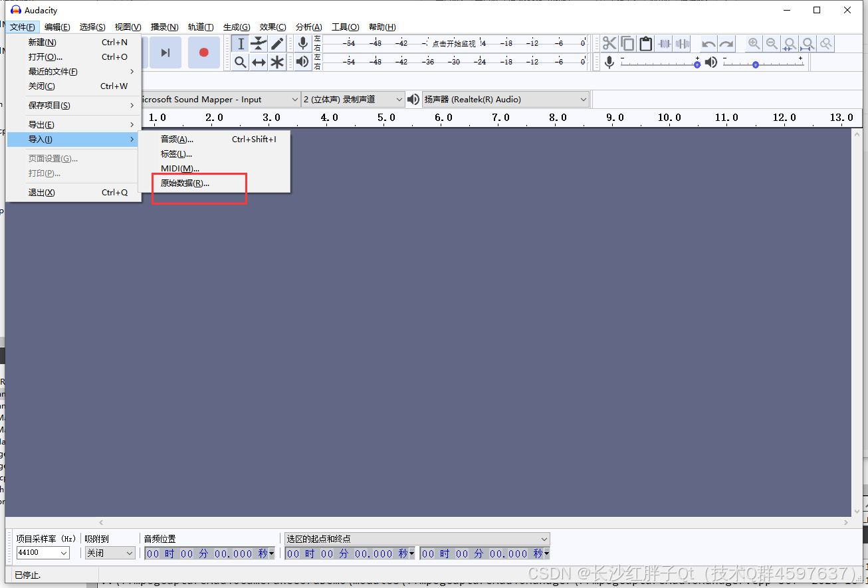Expand the Save Project submenu

pyautogui.click(x=73, y=105)
